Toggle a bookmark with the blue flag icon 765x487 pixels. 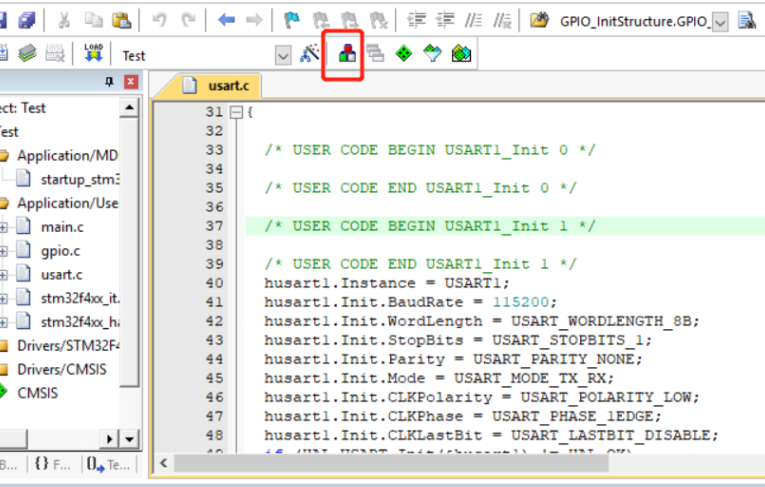point(292,20)
